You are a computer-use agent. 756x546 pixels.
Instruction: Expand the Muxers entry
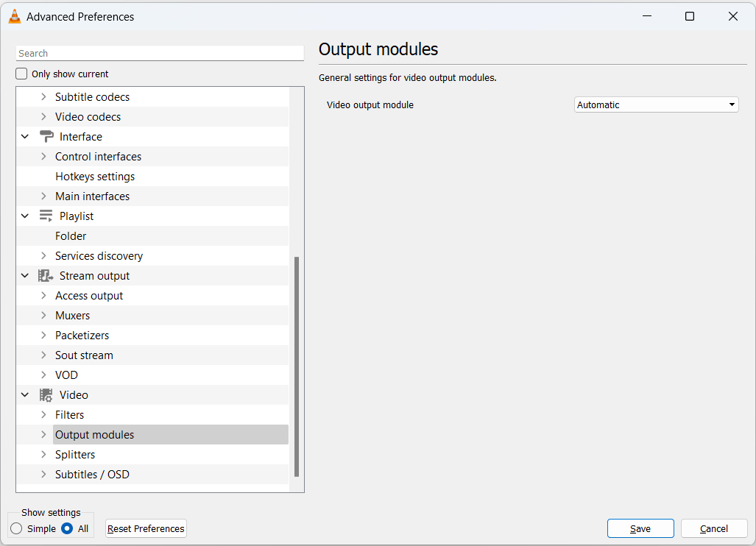[43, 315]
